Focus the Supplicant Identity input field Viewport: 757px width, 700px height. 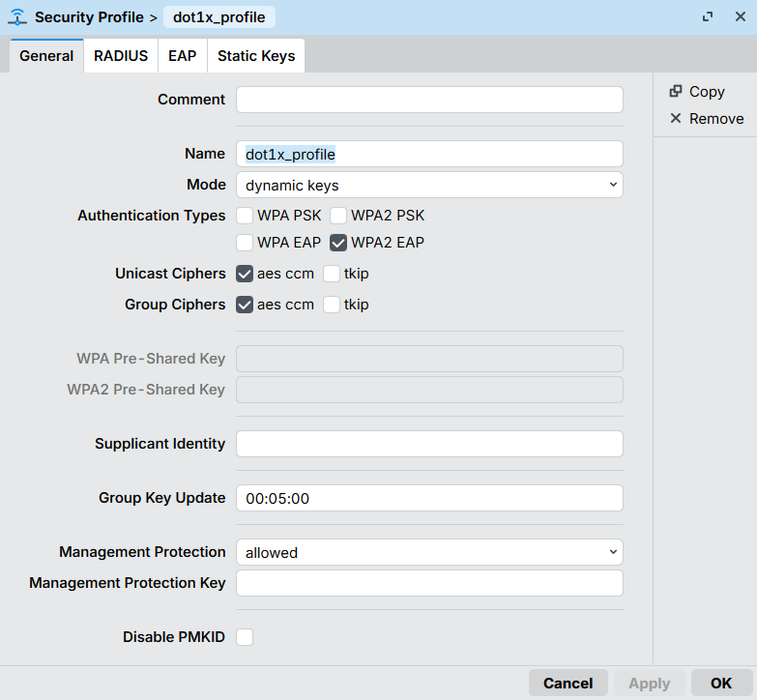pyautogui.click(x=429, y=444)
